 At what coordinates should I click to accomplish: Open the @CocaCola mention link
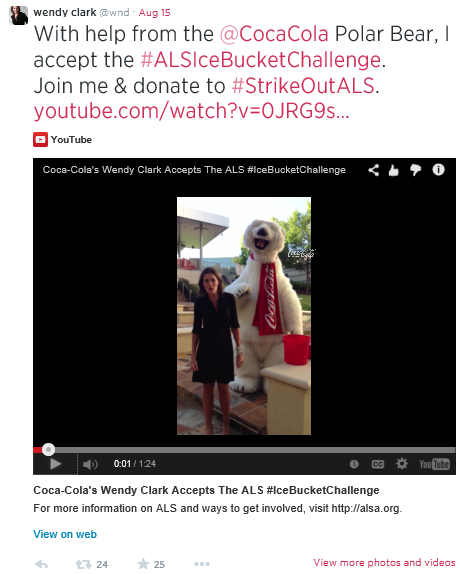pos(274,34)
